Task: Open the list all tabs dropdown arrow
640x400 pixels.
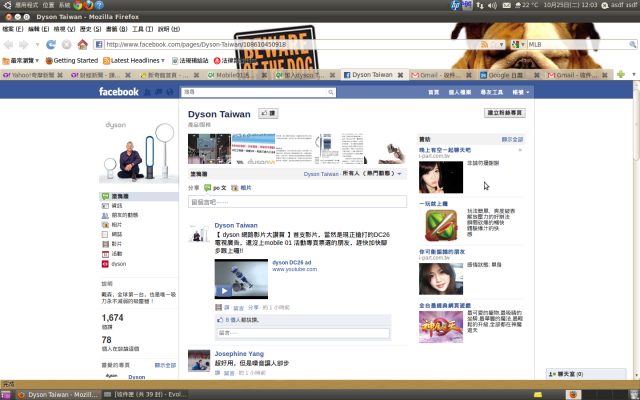Action: coord(634,75)
